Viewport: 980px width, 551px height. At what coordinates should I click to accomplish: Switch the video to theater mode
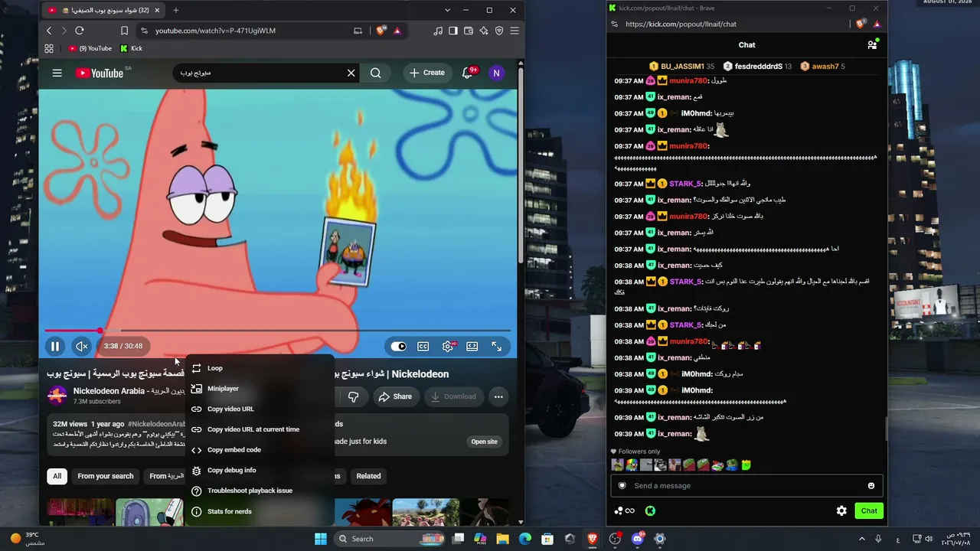(472, 347)
